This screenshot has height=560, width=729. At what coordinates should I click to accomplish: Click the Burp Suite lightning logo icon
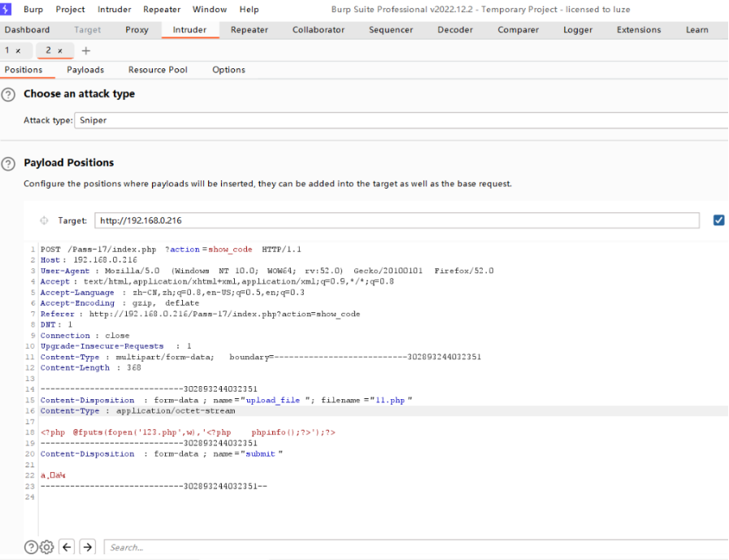click(7, 10)
